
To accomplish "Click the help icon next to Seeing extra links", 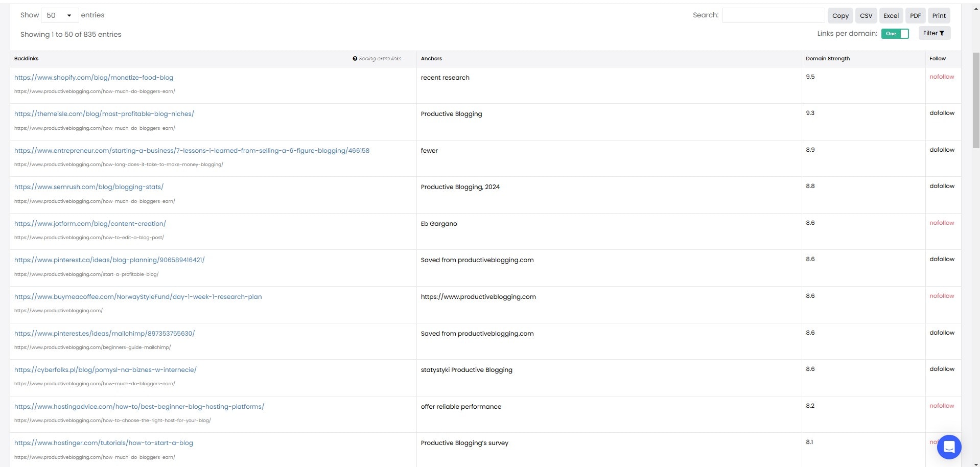I will point(355,58).
